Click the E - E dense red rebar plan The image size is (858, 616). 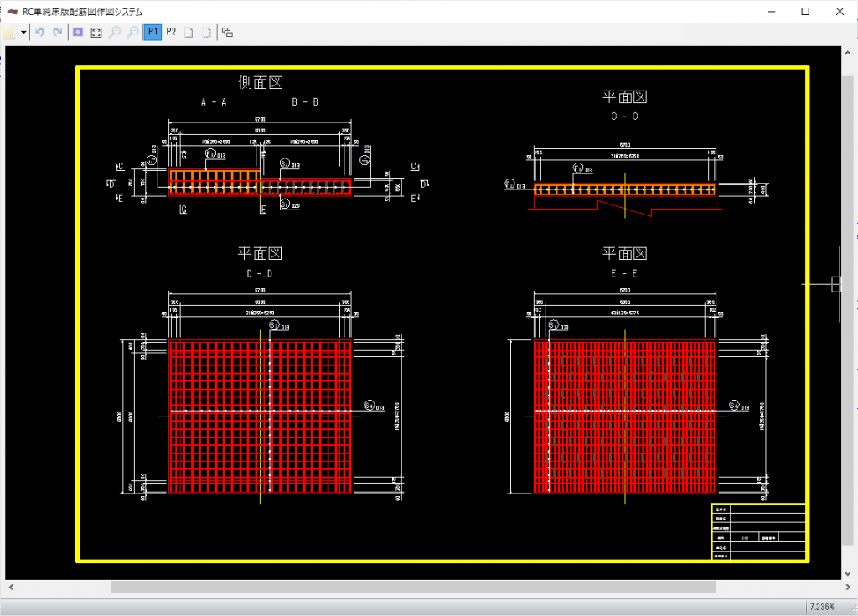(625, 417)
